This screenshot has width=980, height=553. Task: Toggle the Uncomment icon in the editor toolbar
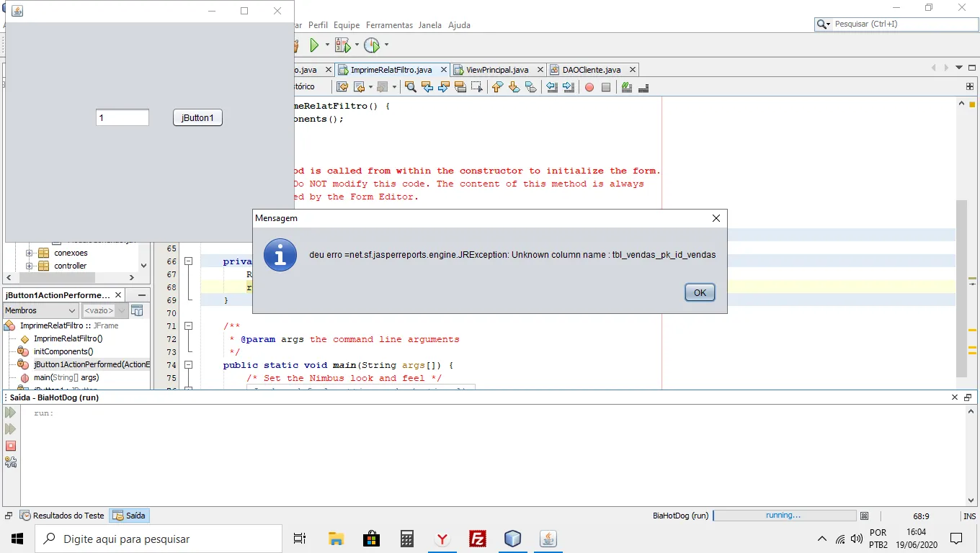[643, 87]
